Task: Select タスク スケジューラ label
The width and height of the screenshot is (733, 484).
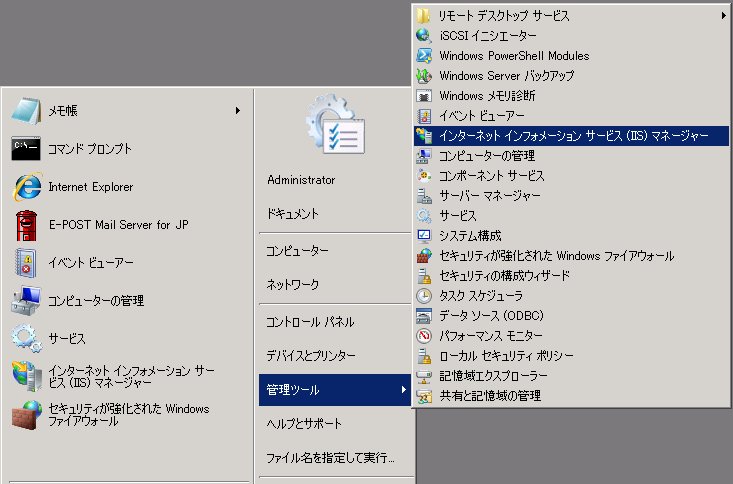Action: tap(481, 296)
